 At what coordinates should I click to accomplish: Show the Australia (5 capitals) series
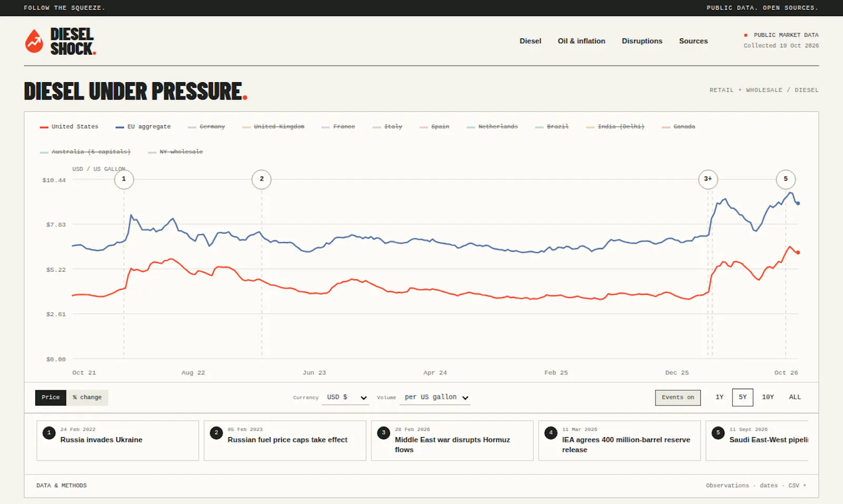85,152
